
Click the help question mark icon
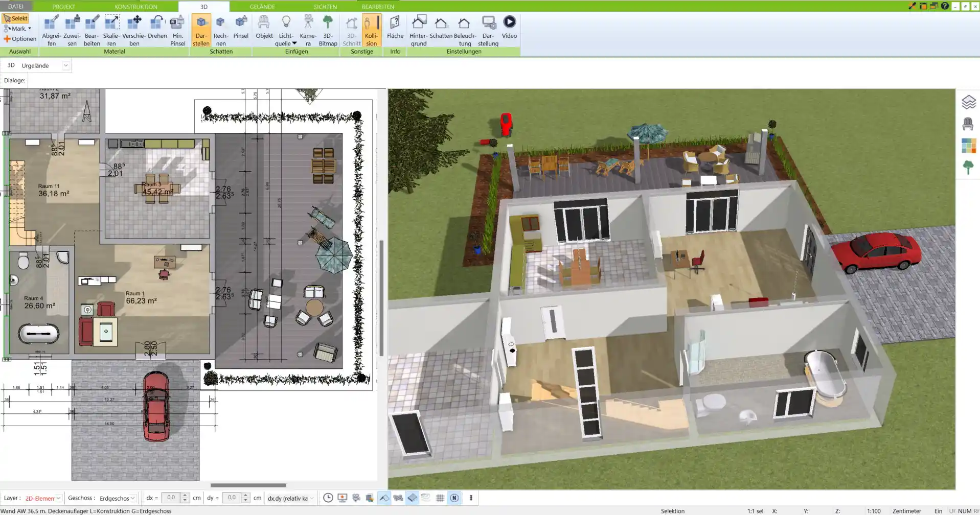click(x=945, y=6)
